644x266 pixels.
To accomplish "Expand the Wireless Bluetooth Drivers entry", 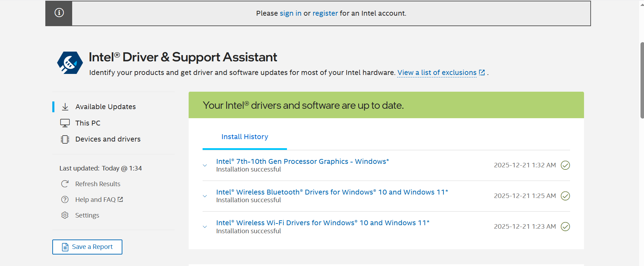I will click(205, 196).
